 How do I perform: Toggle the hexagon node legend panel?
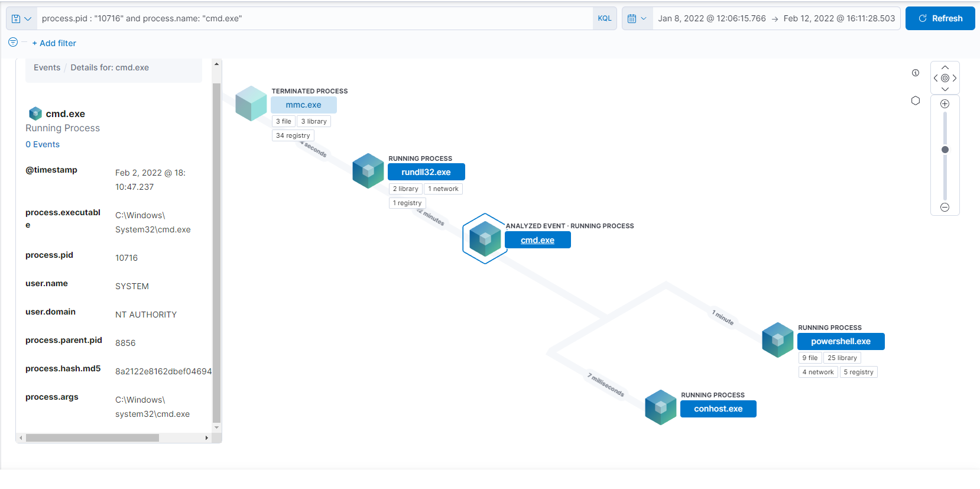coord(916,101)
